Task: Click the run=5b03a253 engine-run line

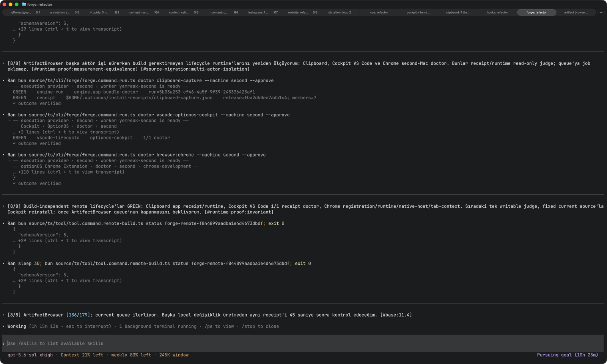Action: click(134, 92)
